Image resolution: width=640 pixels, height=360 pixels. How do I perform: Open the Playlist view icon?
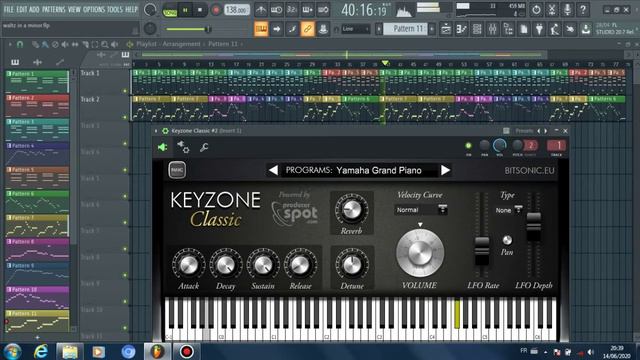pyautogui.click(x=446, y=29)
